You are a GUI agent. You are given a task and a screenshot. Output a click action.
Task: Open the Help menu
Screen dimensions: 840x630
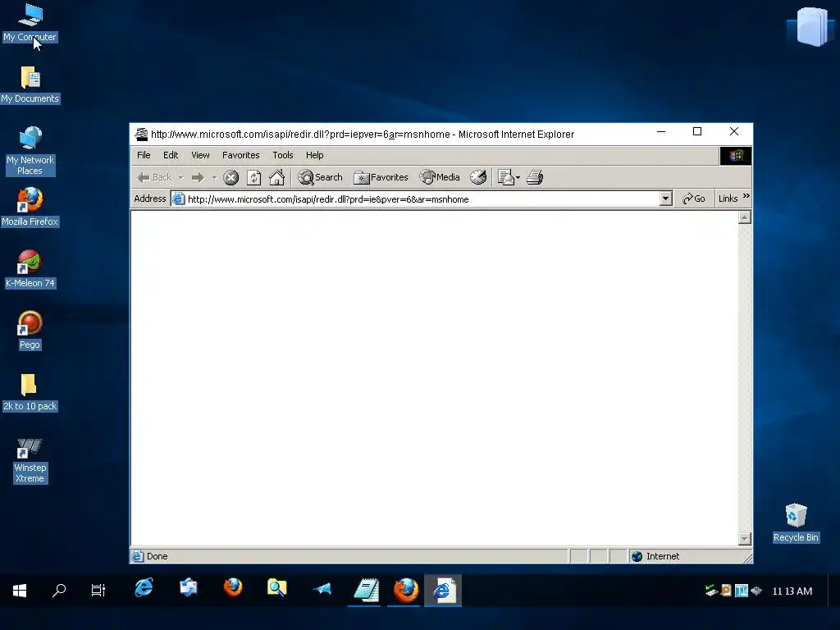[314, 155]
